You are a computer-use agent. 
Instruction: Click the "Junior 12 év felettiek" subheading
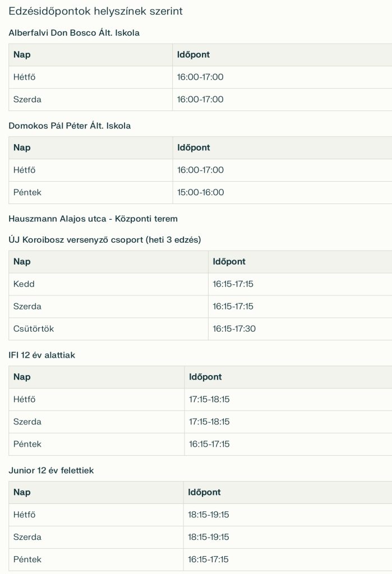tap(51, 471)
